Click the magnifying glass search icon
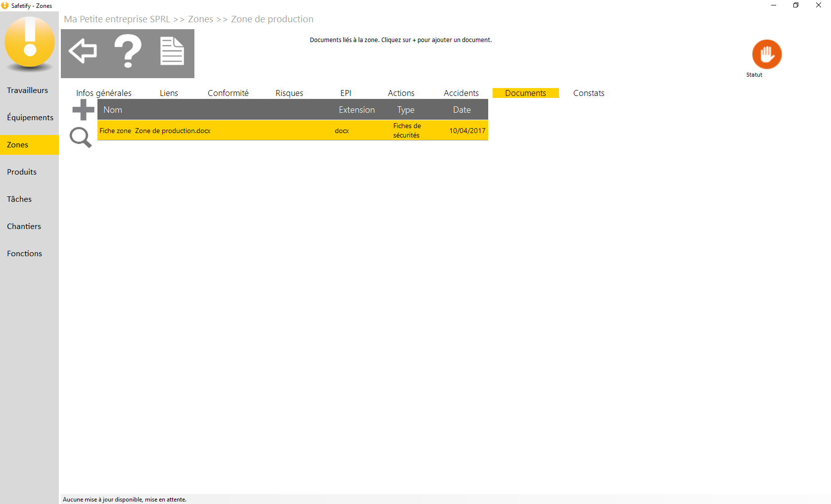The width and height of the screenshot is (831, 504). [81, 137]
